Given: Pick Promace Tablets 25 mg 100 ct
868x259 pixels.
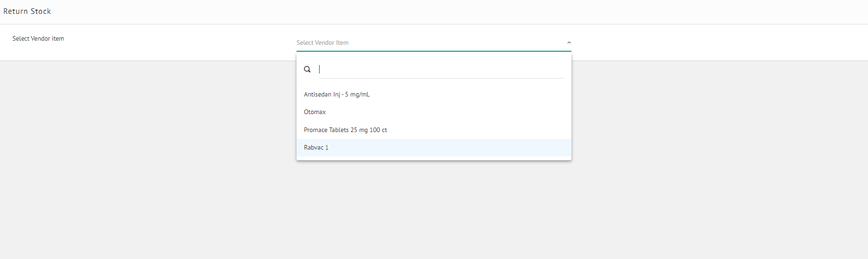Looking at the screenshot, I should coord(434,130).
